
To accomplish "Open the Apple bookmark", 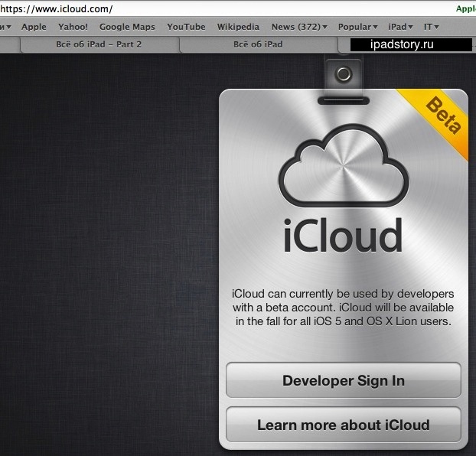I will 34,27.
